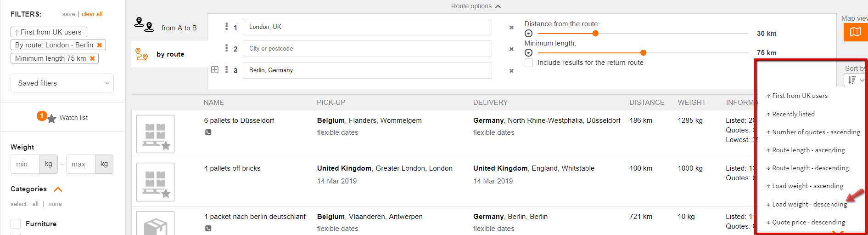The width and height of the screenshot is (868, 235).
Task: Remove the By route London - Berlin filter
Action: 100,45
